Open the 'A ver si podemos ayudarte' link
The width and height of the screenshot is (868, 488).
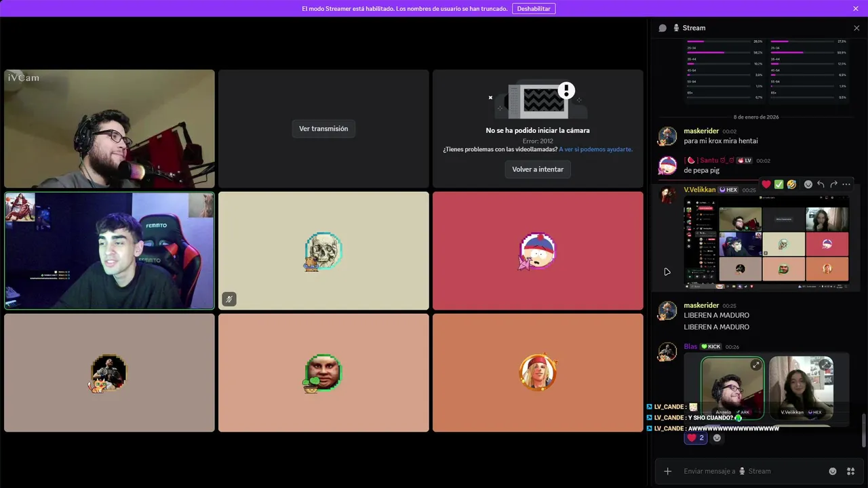click(x=596, y=149)
